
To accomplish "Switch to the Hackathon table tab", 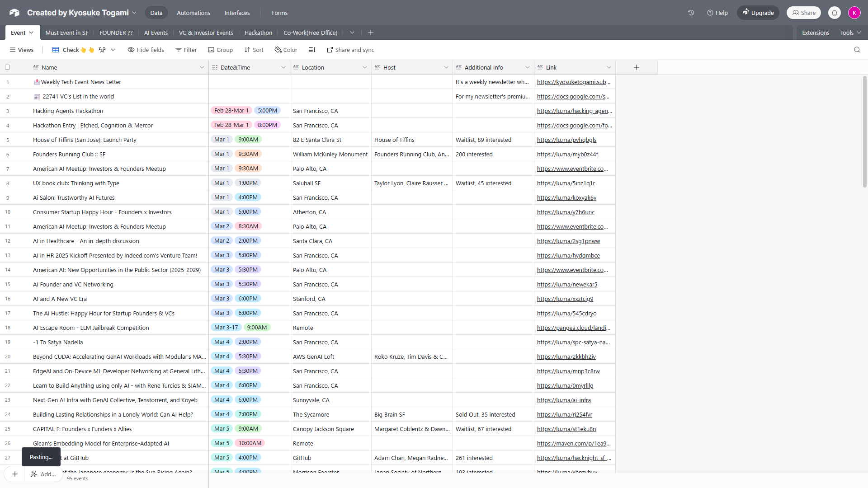I will [258, 33].
